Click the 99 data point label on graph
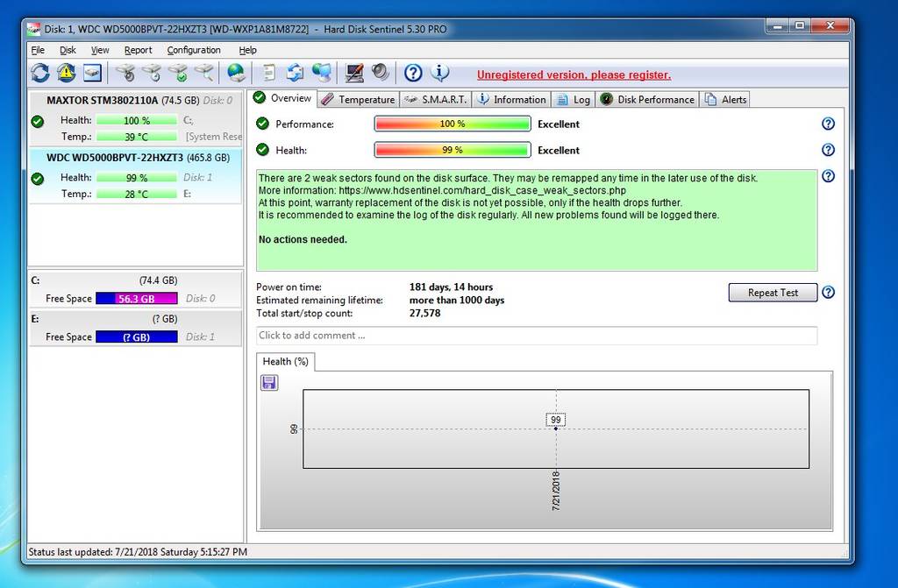Screen dimensions: 898x588 [x=555, y=420]
